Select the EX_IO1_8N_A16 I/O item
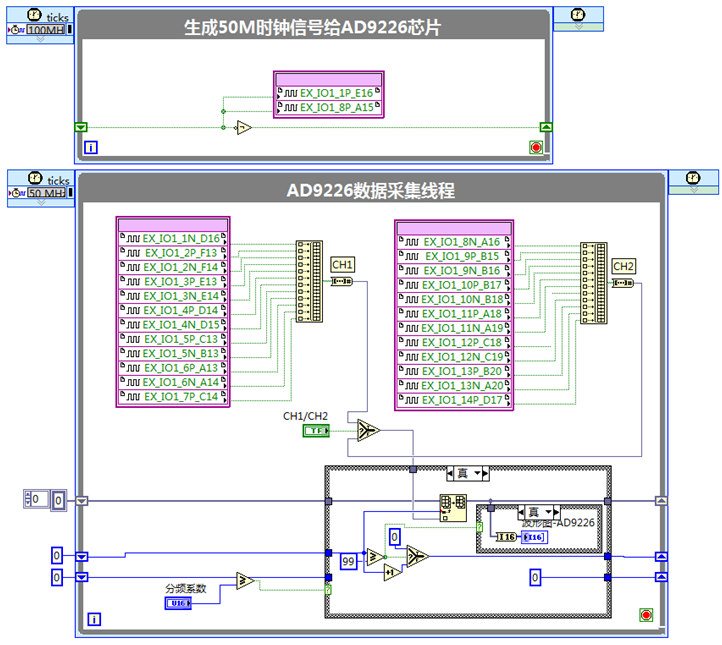This screenshot has height=645, width=722. coord(454,242)
